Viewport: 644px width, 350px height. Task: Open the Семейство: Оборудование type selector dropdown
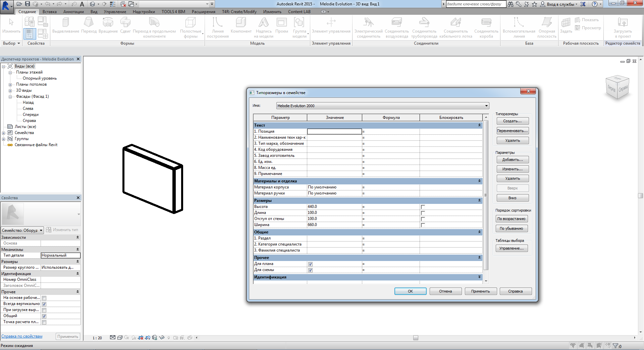[22, 230]
